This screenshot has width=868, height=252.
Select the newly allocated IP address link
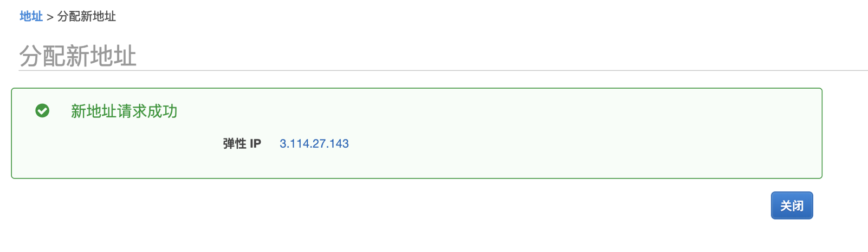point(314,143)
